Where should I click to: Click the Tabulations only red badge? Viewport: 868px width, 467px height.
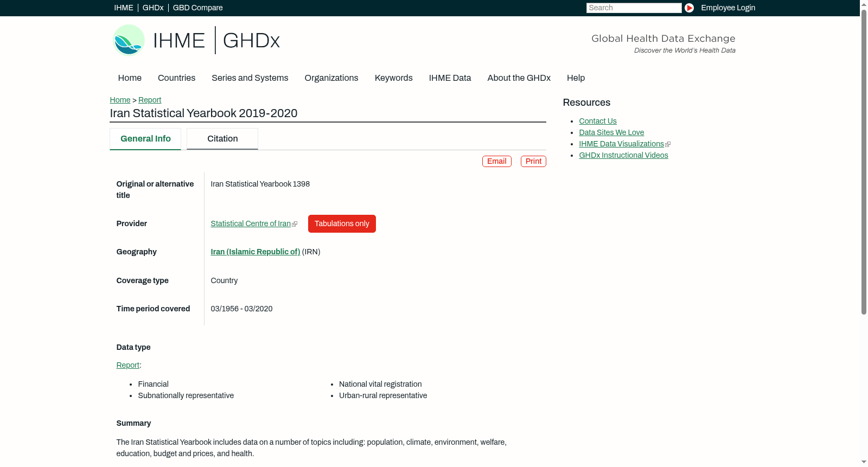[342, 223]
